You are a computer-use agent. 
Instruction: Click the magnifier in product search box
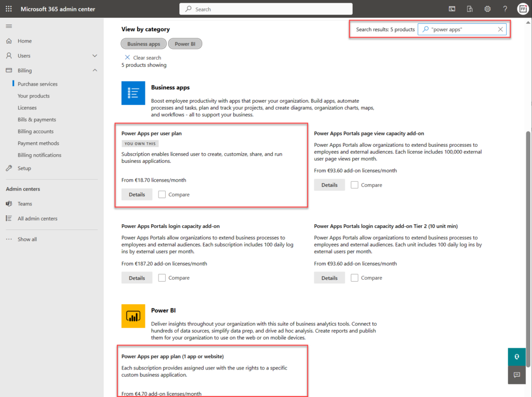425,29
